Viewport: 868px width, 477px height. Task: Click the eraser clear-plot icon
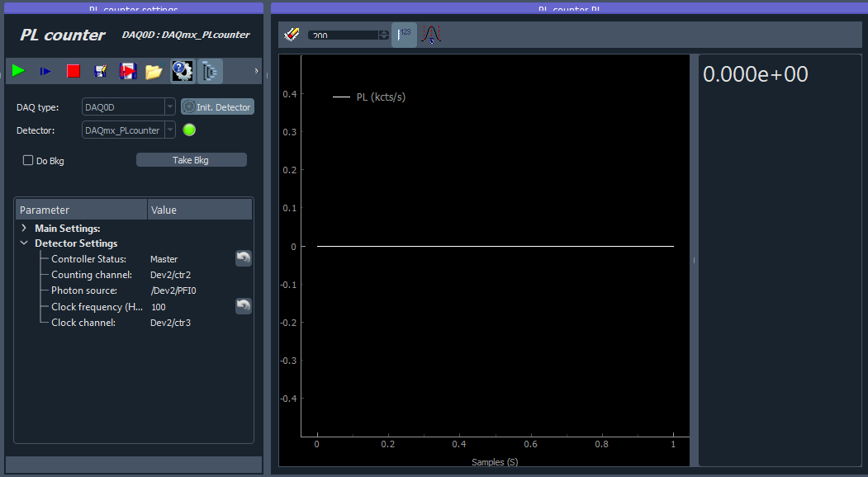coord(292,35)
